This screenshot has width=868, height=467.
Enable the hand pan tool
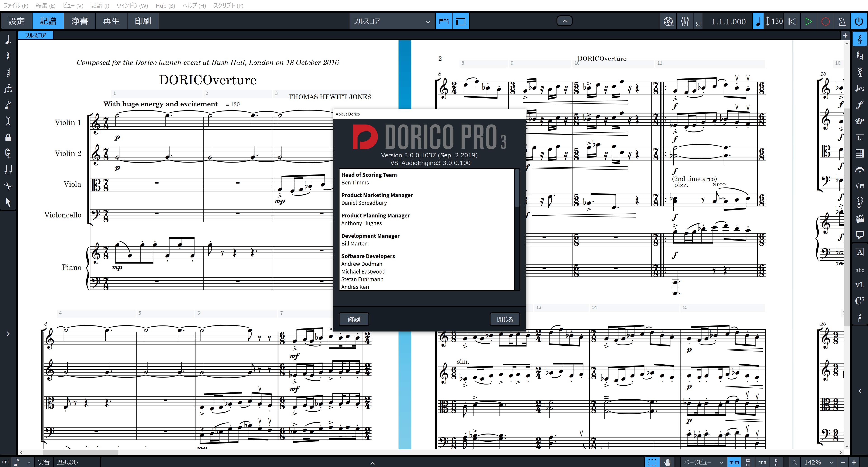pyautogui.click(x=668, y=462)
